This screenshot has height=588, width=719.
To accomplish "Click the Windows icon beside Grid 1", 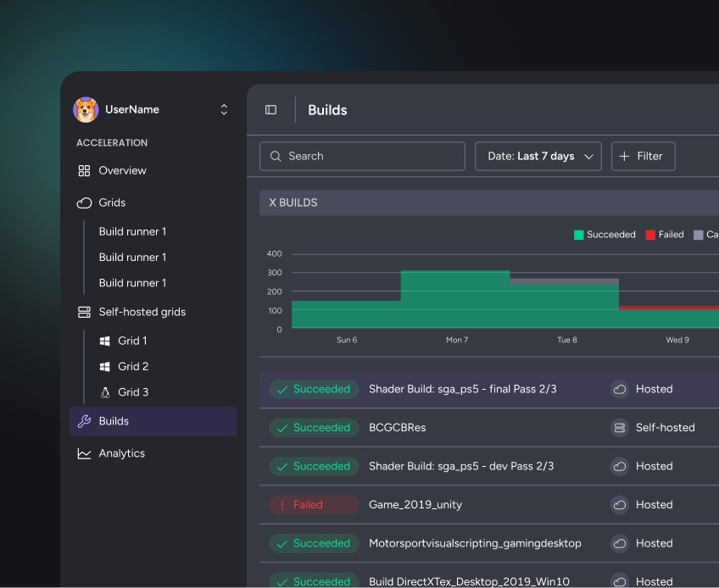I will click(105, 341).
